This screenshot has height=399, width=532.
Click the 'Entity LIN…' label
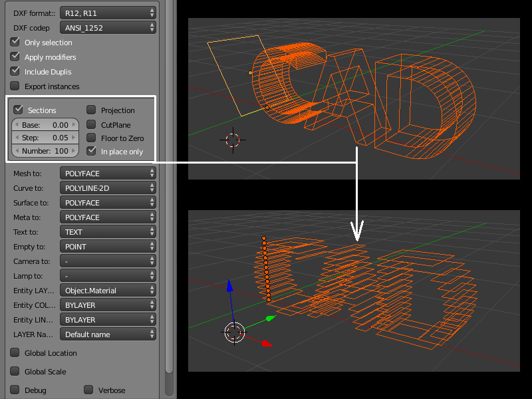click(33, 320)
